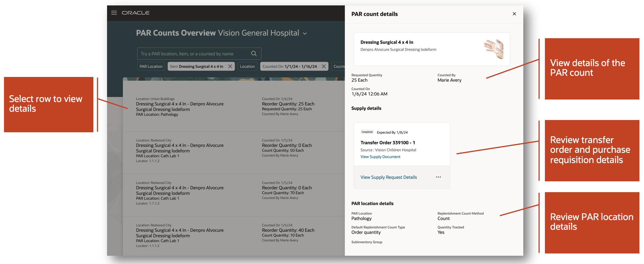Open more actions on the Transfer Order card
Screen dimensions: 644x264
438,177
